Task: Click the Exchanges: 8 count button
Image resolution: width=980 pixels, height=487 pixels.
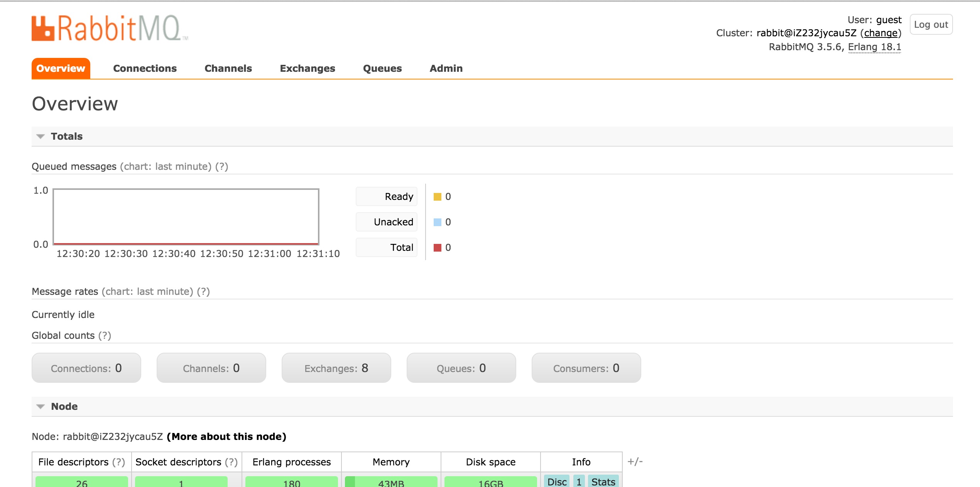Action: (x=336, y=368)
